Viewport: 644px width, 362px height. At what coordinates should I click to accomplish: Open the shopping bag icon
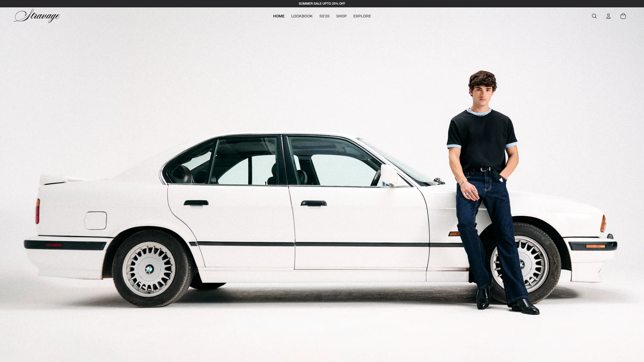pyautogui.click(x=623, y=16)
